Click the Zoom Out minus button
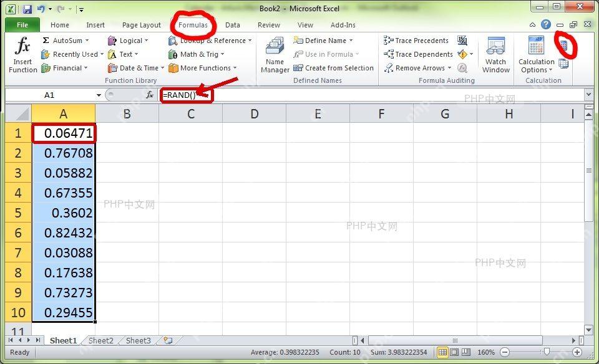This screenshot has height=364, width=599. pos(505,352)
